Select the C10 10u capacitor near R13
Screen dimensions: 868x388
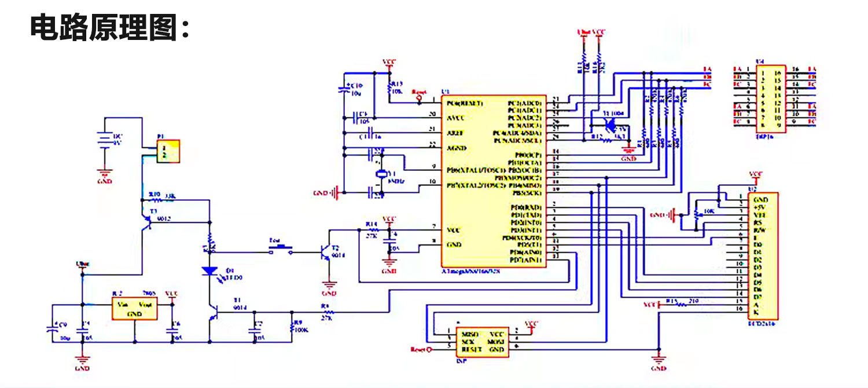click(344, 90)
